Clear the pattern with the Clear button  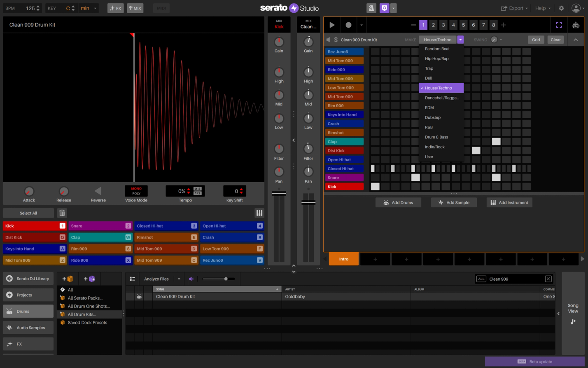pyautogui.click(x=555, y=40)
